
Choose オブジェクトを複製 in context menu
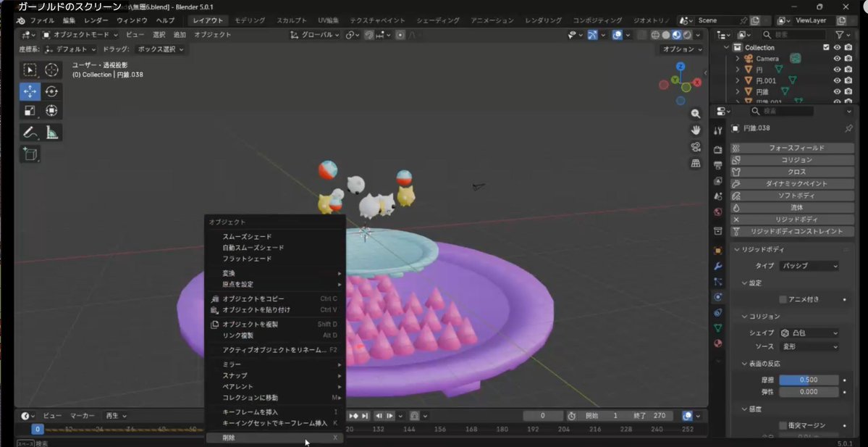point(274,324)
